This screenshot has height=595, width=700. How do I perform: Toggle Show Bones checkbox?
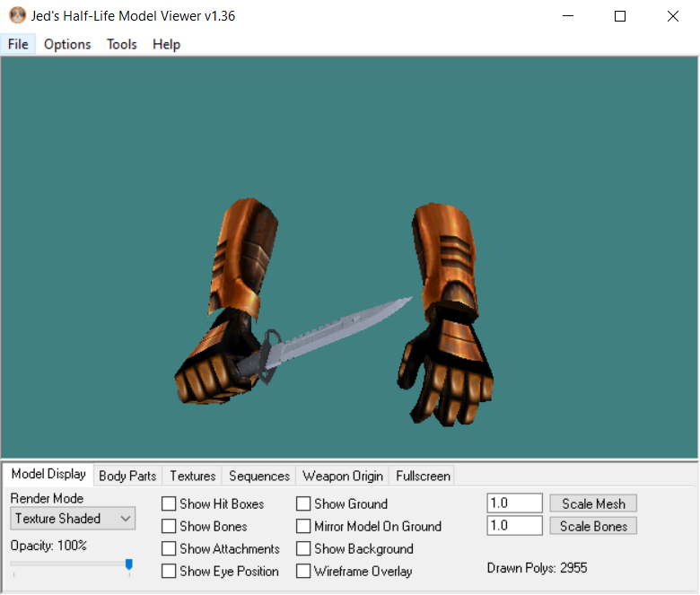coord(169,527)
